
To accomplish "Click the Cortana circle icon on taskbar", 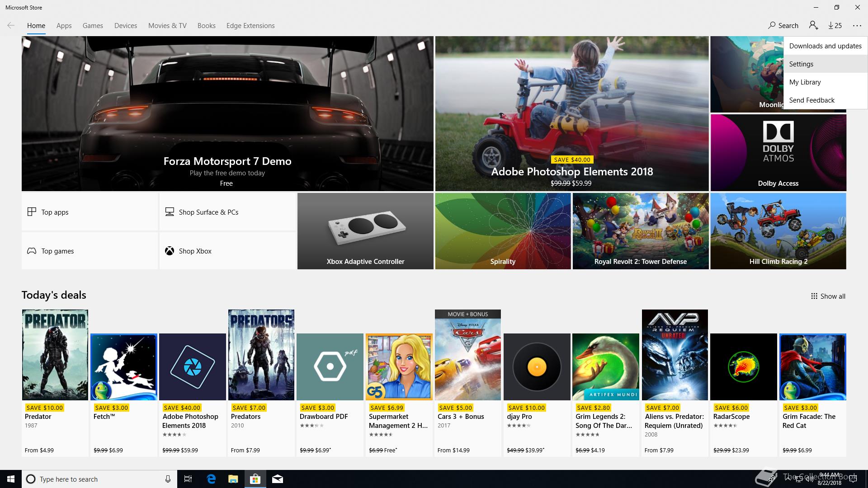I will 31,479.
